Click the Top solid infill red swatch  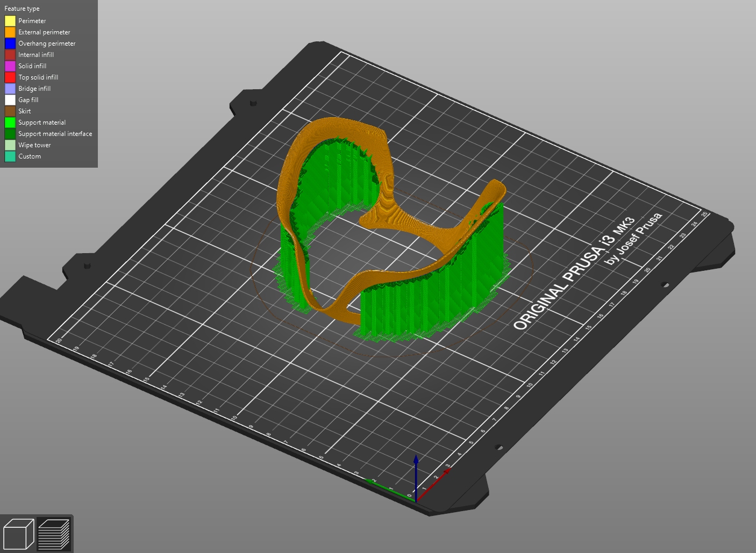coord(10,77)
